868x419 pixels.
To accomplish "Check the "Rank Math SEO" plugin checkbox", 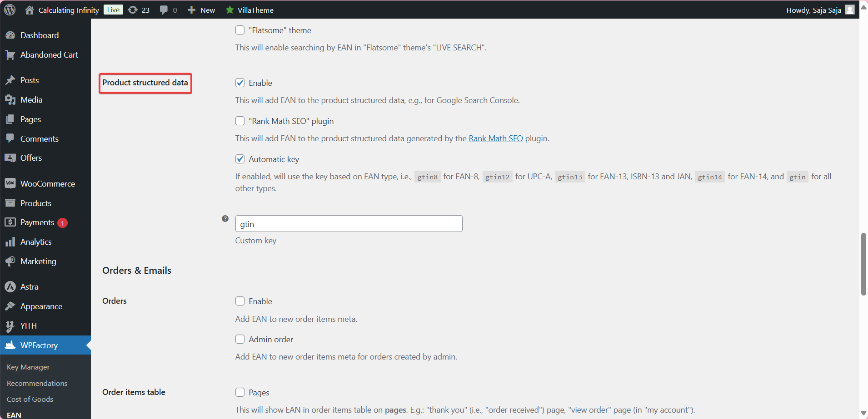I will (240, 121).
